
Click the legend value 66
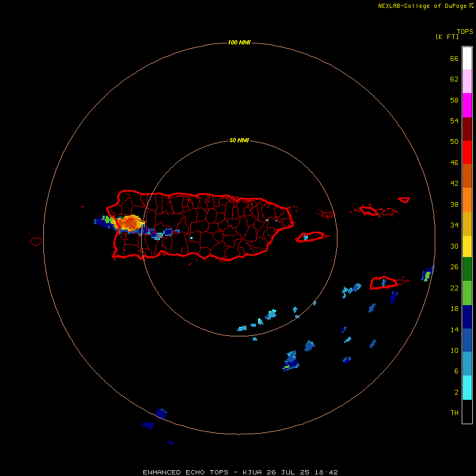point(454,58)
